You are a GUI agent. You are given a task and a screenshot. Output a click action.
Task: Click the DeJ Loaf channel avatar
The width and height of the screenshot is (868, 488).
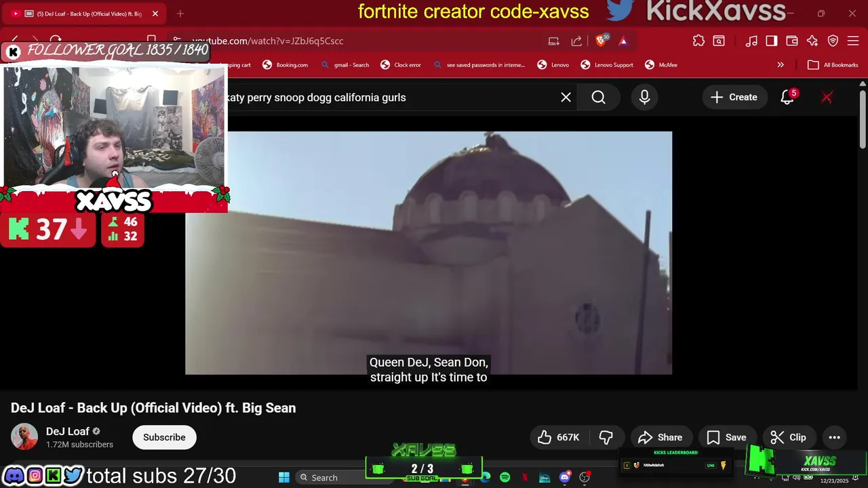[24, 437]
